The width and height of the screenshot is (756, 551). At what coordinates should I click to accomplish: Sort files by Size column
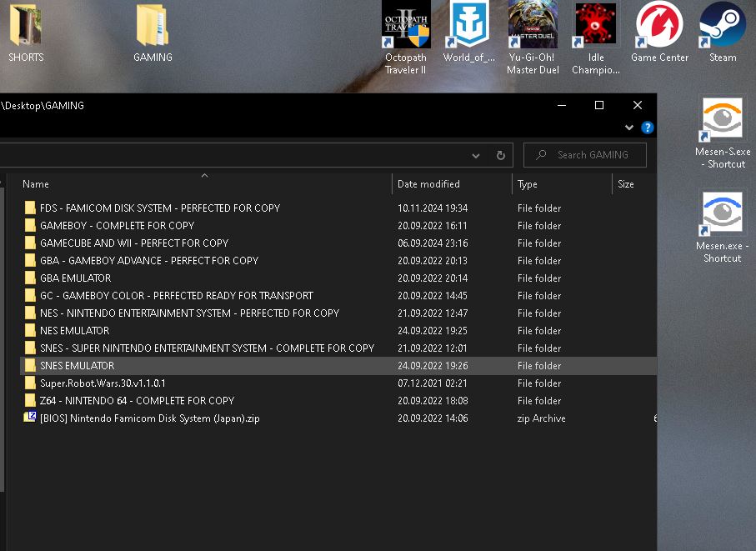[626, 184]
